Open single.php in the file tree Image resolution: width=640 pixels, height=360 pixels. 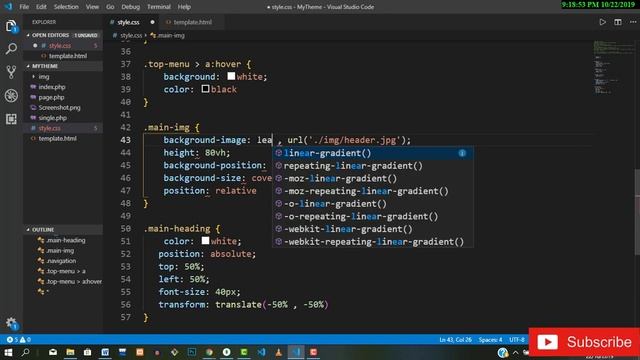53,118
